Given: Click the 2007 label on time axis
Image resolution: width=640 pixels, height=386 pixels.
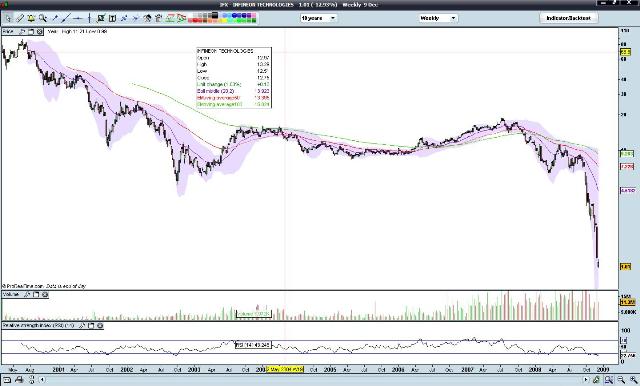Looking at the screenshot, I should pyautogui.click(x=467, y=369).
